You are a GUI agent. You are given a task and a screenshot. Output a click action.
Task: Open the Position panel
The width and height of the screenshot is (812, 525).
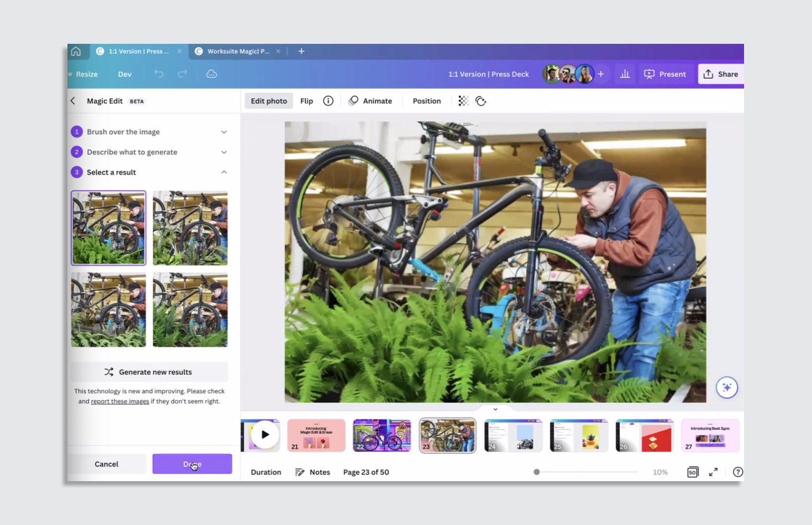click(x=426, y=101)
